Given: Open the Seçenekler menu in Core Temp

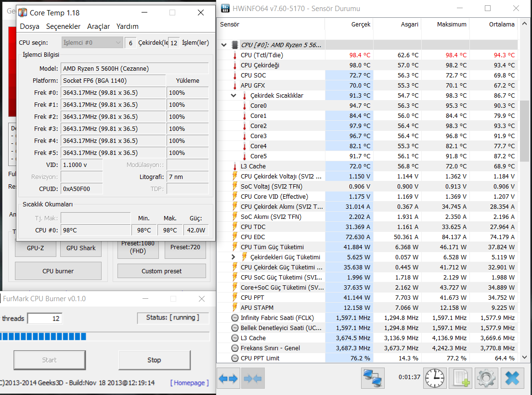Looking at the screenshot, I should pos(63,26).
